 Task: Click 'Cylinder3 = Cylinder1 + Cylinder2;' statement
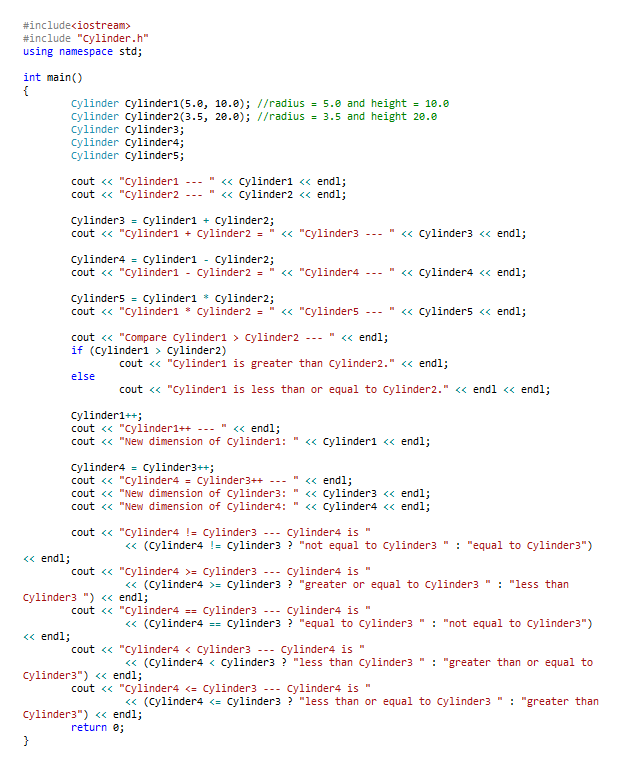[x=173, y=221]
